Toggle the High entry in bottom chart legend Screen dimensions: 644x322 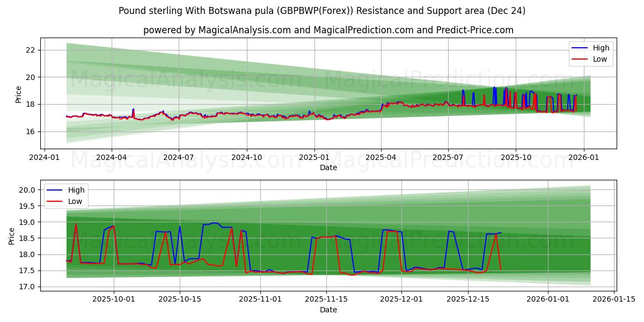[77, 189]
